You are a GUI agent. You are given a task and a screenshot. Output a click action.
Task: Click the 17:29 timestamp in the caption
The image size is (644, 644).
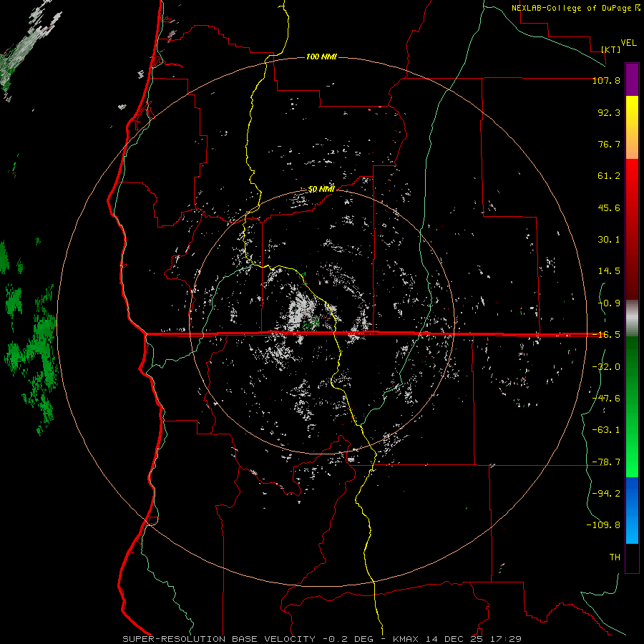click(x=506, y=639)
